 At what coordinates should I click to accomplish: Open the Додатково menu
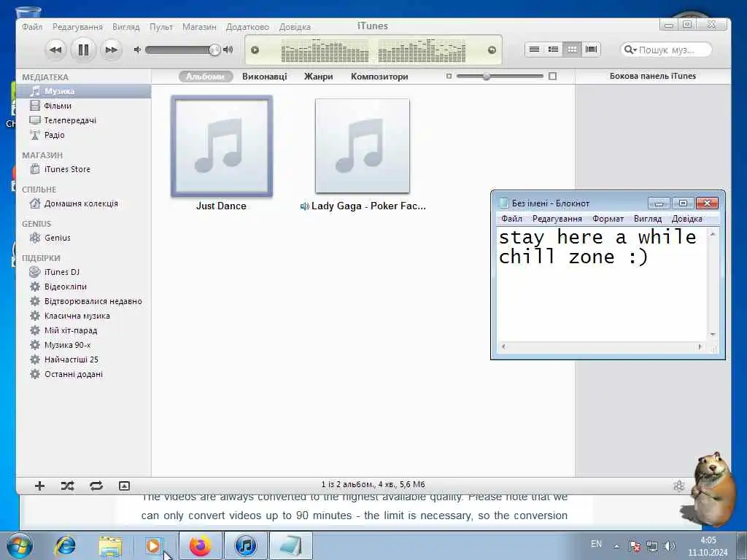[x=247, y=27]
